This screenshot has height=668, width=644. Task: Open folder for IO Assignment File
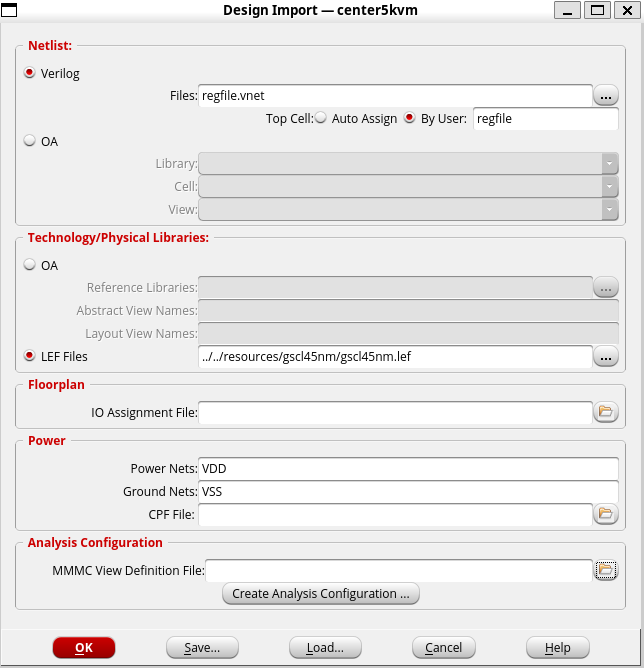click(606, 412)
